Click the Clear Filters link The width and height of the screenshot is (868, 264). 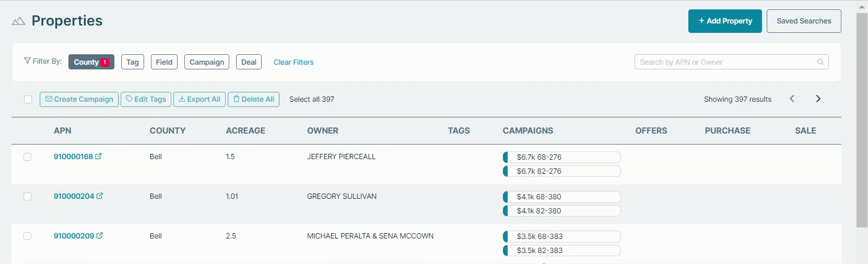[x=294, y=62]
